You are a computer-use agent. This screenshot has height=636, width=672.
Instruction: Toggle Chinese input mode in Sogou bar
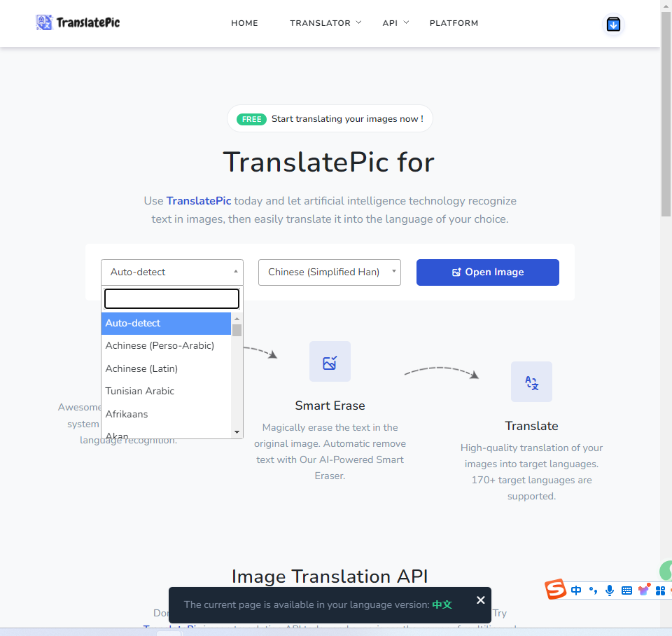click(576, 590)
